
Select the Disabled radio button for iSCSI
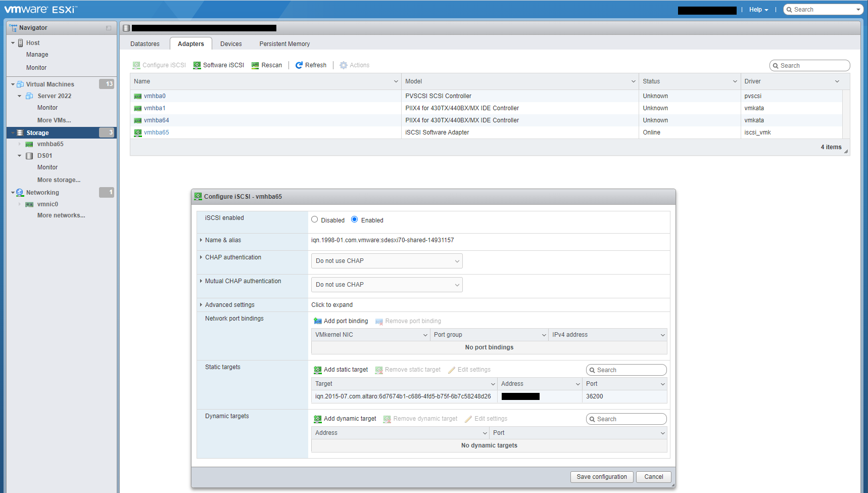[x=314, y=220]
